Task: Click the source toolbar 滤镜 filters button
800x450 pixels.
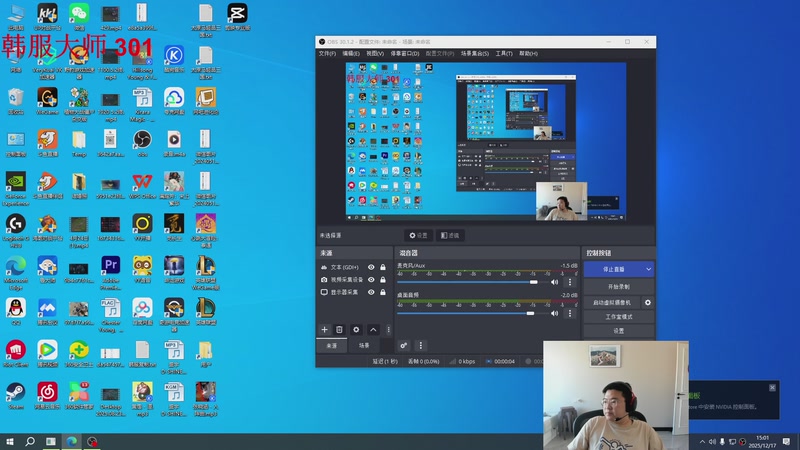Action: coord(450,235)
